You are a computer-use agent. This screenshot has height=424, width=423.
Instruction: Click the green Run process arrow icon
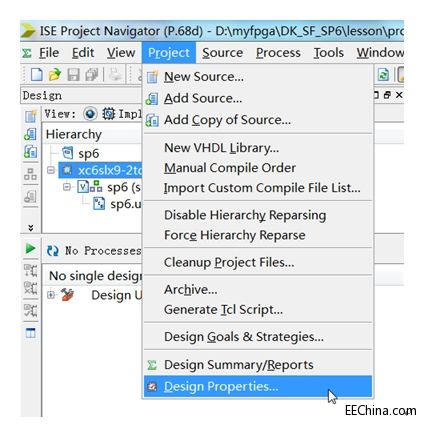tap(30, 249)
